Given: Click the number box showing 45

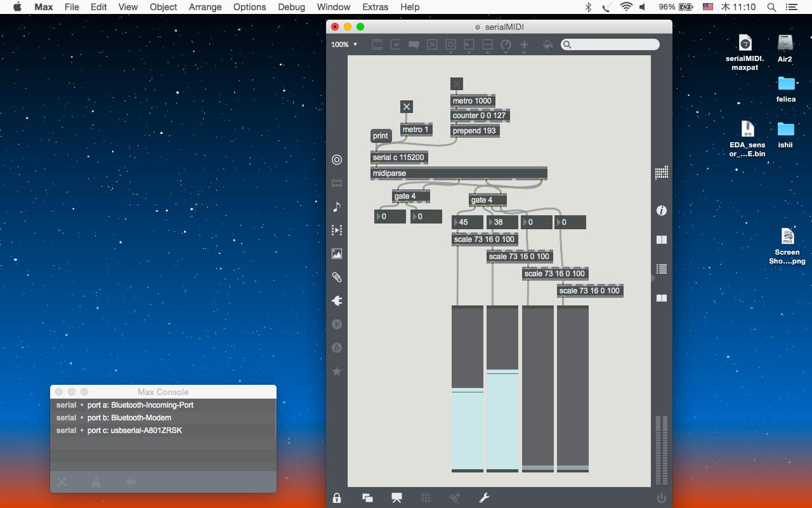Looking at the screenshot, I should [468, 222].
